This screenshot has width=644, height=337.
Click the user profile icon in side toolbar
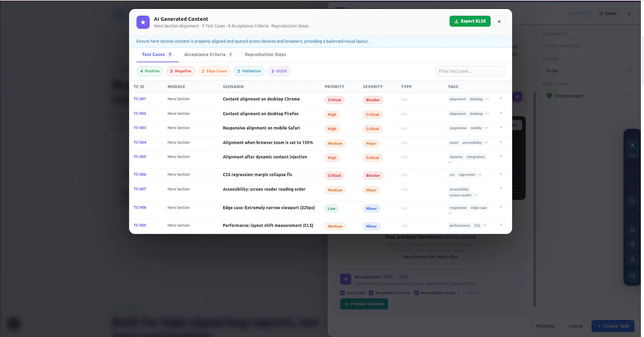pos(632,259)
